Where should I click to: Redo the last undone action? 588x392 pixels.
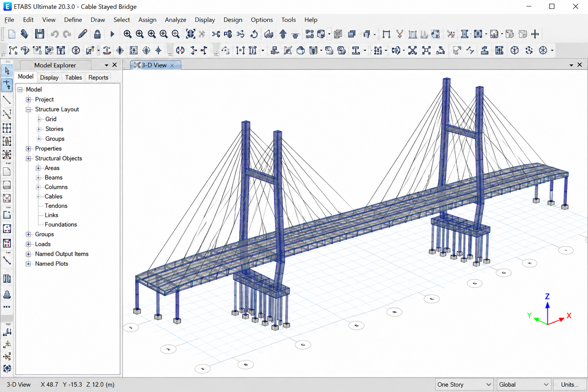point(67,34)
